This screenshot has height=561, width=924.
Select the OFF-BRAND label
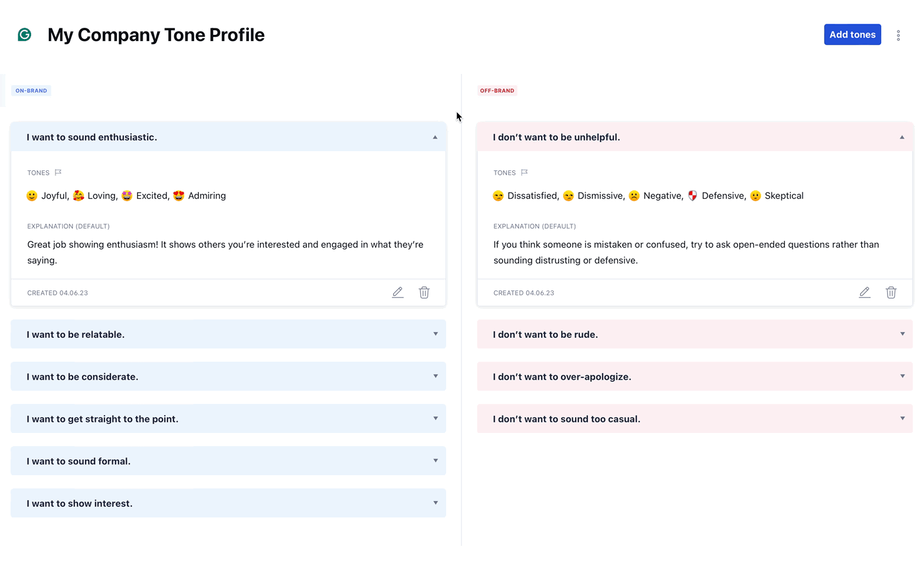pos(497,90)
